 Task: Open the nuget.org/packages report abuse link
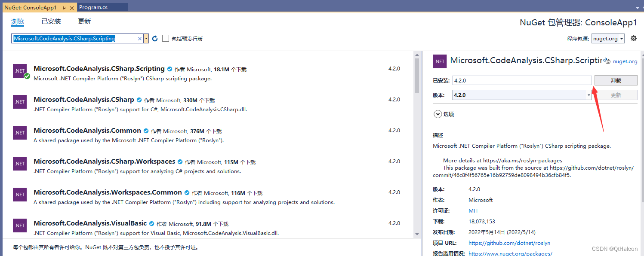coord(510,253)
